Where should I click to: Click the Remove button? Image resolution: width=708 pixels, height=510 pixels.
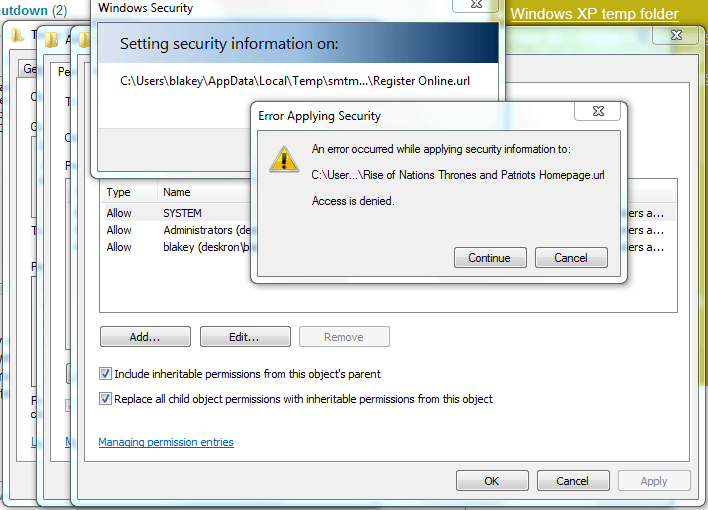(x=343, y=337)
